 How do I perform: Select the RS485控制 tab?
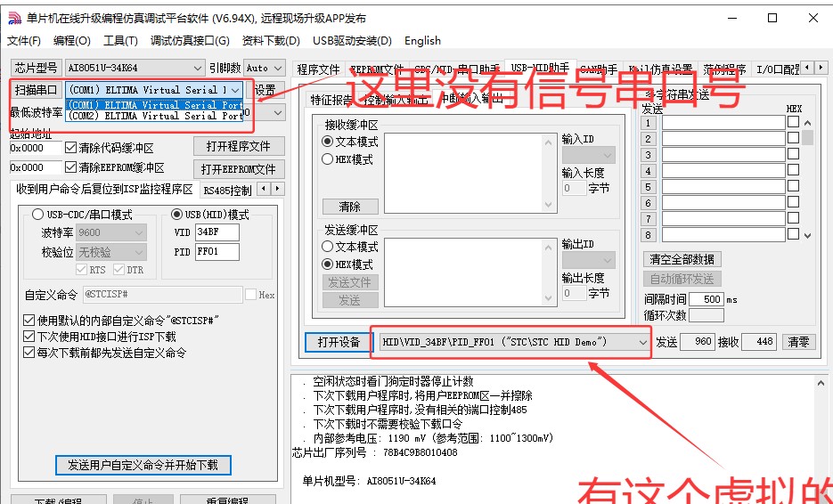pyautogui.click(x=228, y=191)
